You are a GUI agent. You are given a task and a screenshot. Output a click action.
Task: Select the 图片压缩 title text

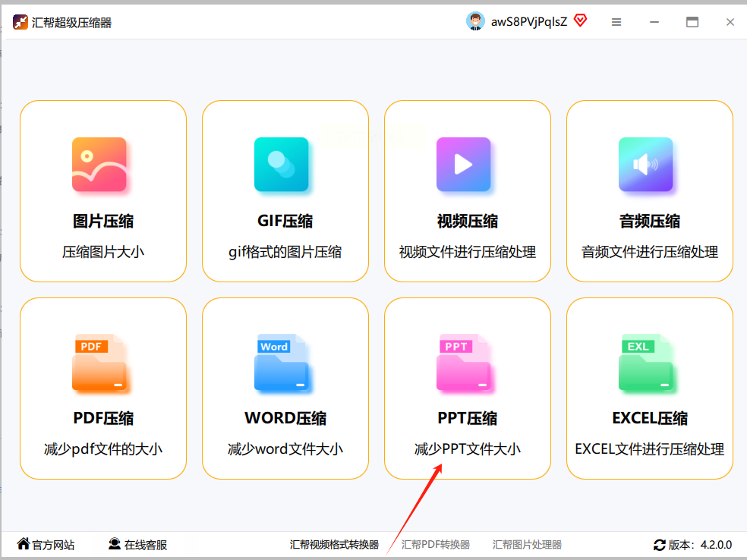[103, 221]
